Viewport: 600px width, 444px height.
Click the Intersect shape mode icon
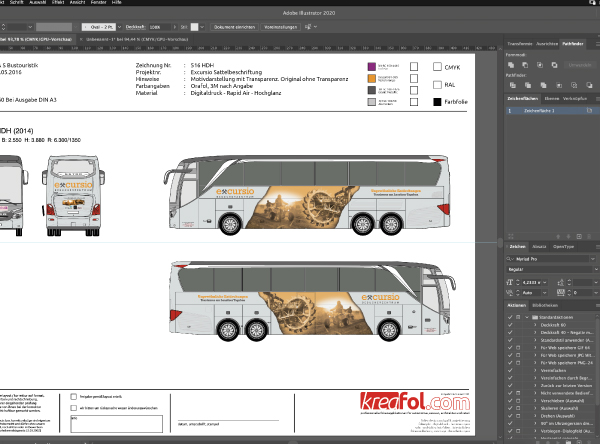539,64
